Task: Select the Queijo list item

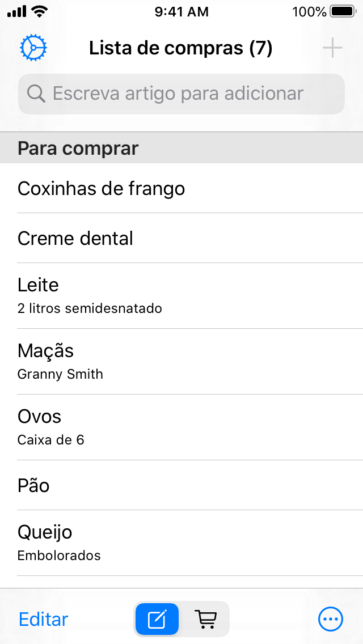Action: (x=181, y=543)
